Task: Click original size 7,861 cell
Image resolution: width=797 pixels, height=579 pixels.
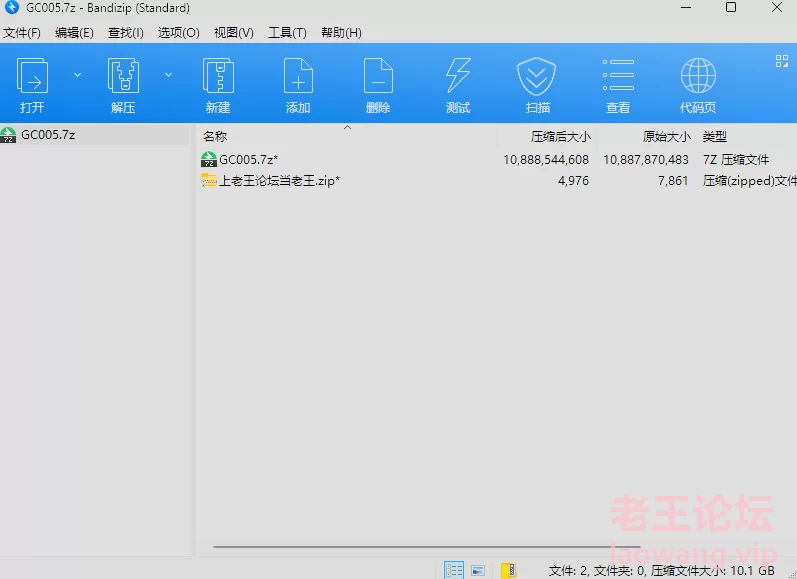Action: 673,180
